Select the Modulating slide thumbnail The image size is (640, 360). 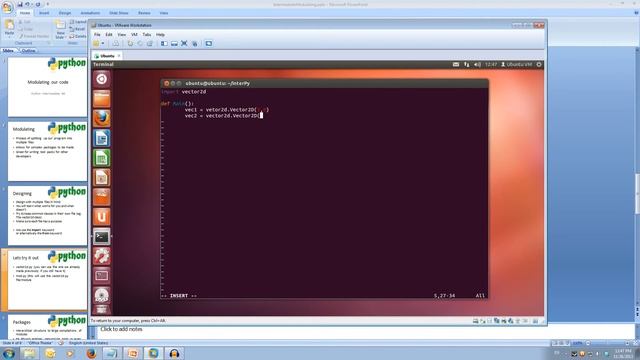coord(47,151)
